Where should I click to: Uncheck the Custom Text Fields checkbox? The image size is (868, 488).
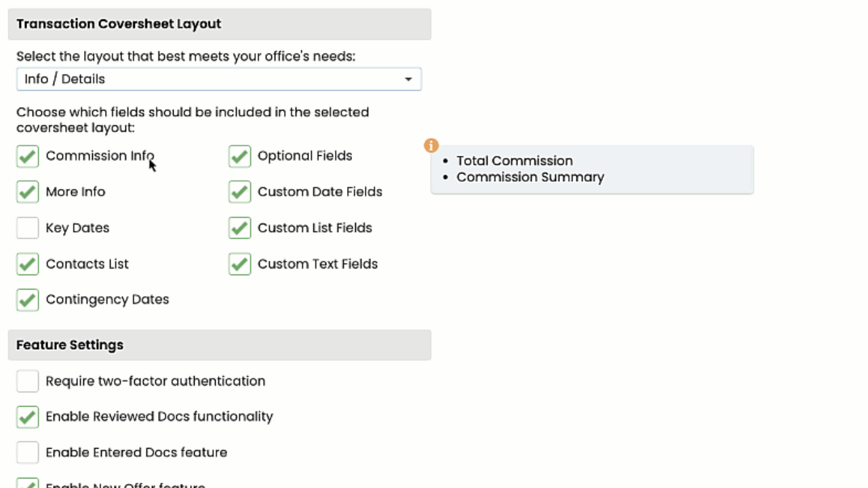click(240, 264)
